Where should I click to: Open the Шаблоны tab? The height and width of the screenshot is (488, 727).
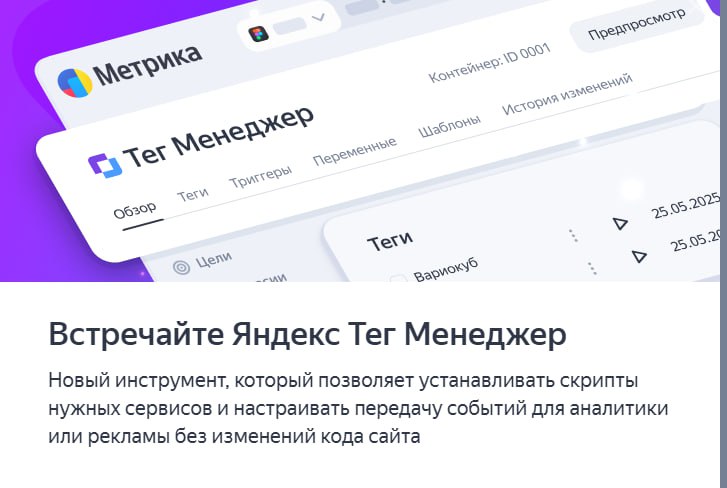coord(449,126)
